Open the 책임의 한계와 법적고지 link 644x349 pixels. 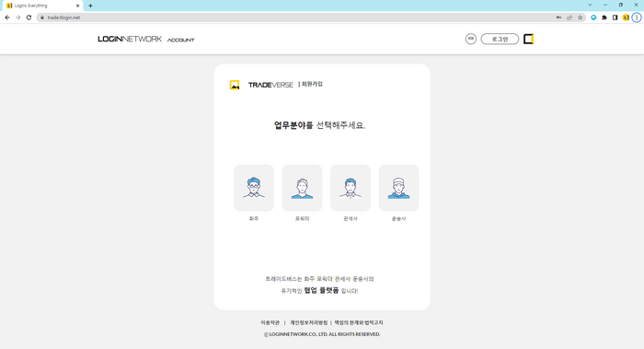(359, 322)
